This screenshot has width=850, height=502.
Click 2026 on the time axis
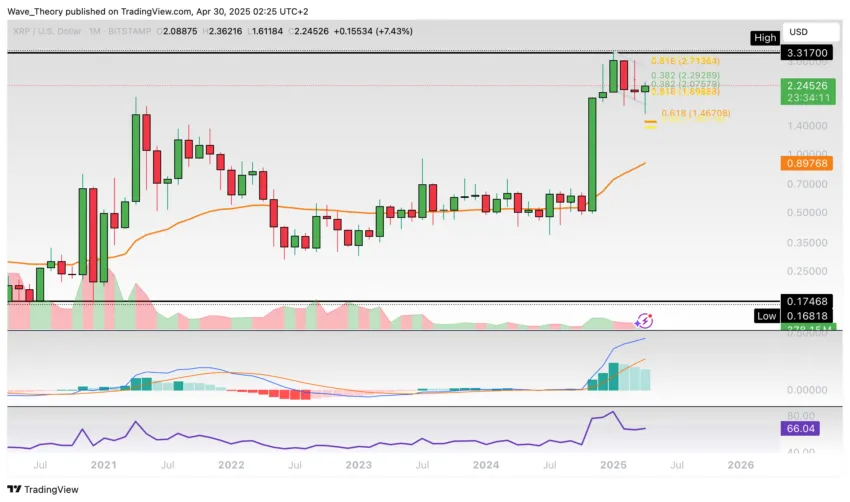coord(740,465)
